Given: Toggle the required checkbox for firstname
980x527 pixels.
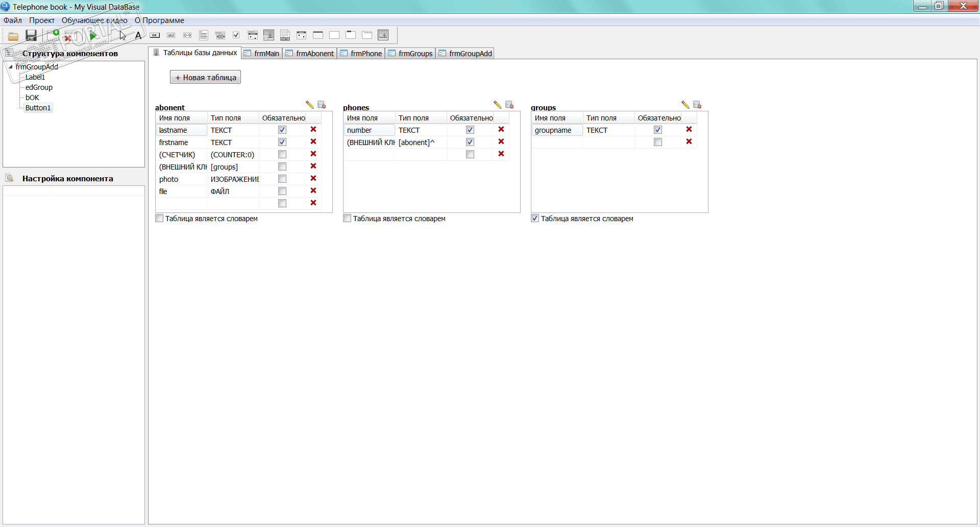Looking at the screenshot, I should tap(282, 142).
